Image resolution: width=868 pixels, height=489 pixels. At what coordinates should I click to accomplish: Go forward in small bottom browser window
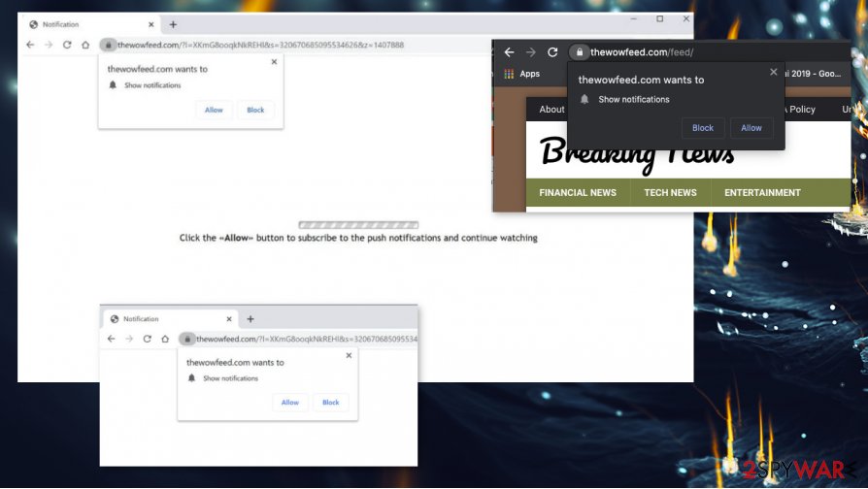[129, 339]
